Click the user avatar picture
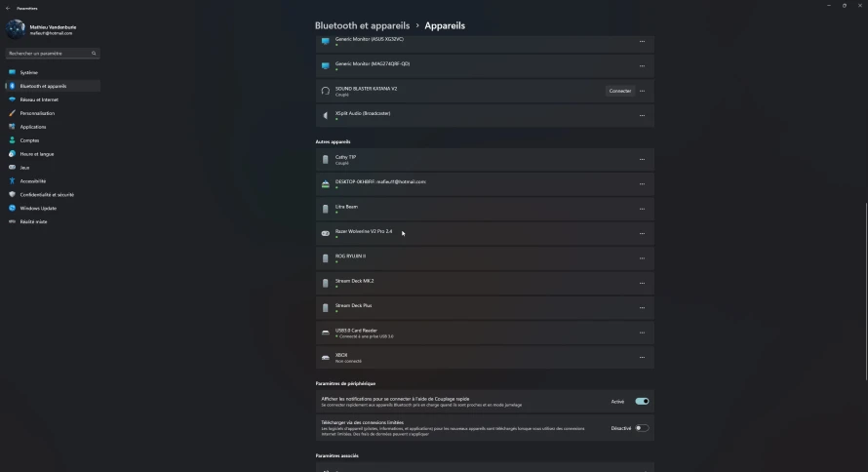 click(16, 29)
